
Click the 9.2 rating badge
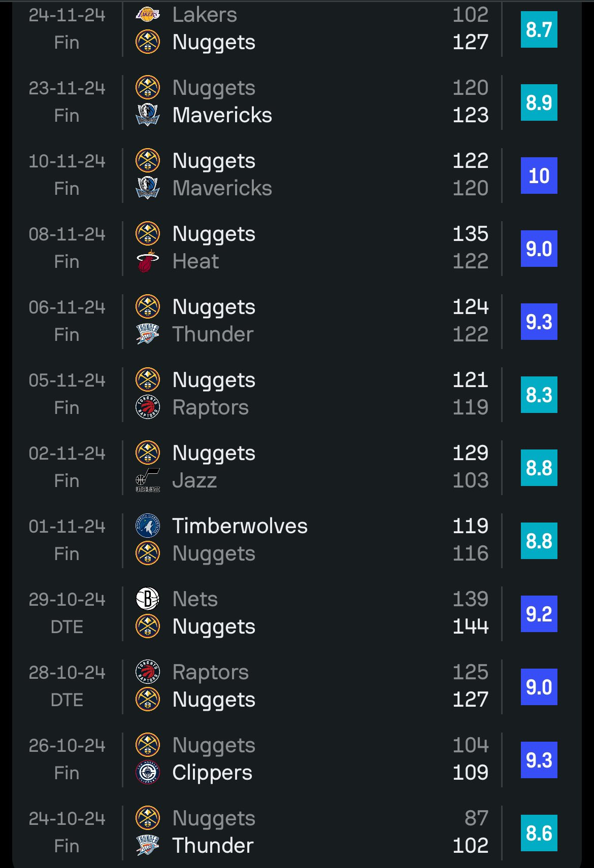539,614
